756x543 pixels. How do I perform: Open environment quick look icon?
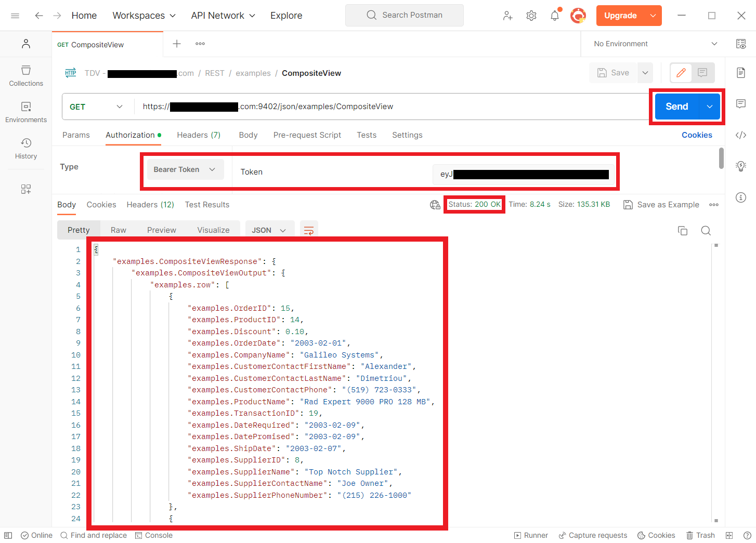point(741,44)
